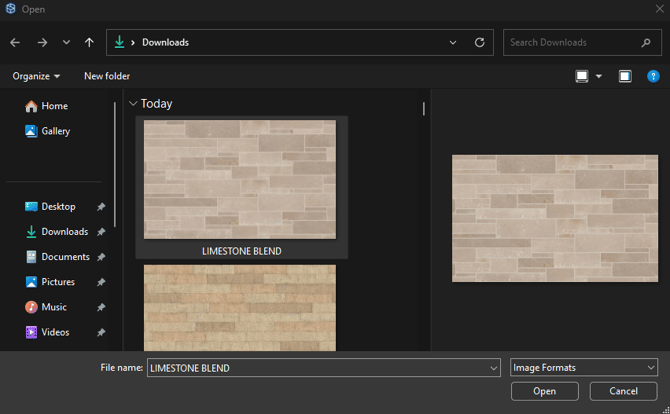
Task: Open Pictures in the navigation pane
Action: pyautogui.click(x=50, y=282)
